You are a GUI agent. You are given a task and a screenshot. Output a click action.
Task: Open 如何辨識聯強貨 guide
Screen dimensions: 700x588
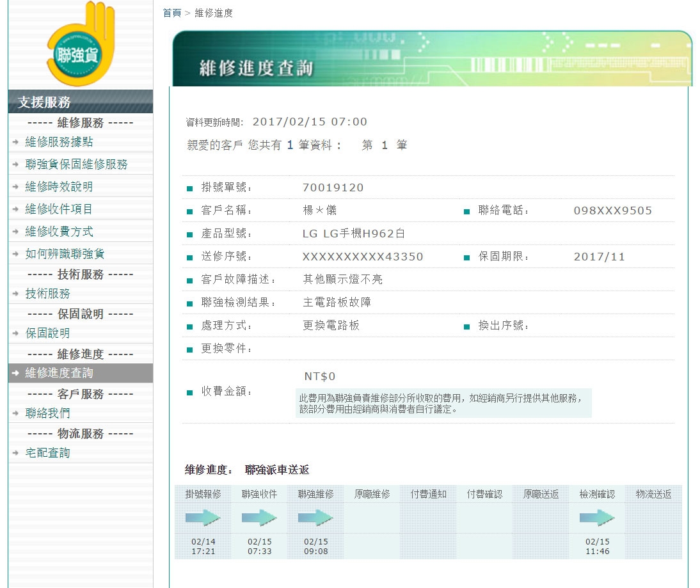coord(65,254)
